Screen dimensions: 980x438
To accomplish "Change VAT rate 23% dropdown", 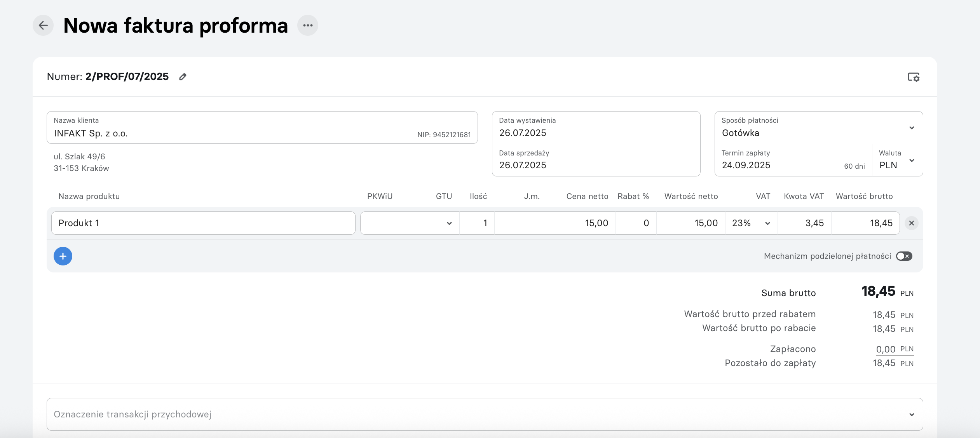I will point(751,223).
